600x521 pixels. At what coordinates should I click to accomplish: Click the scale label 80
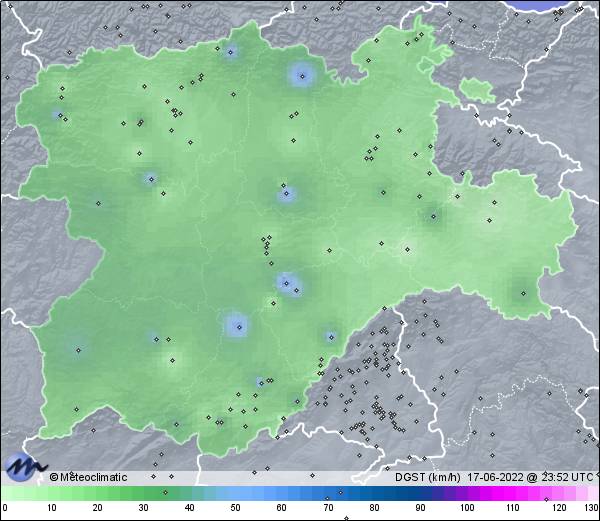pyautogui.click(x=374, y=508)
